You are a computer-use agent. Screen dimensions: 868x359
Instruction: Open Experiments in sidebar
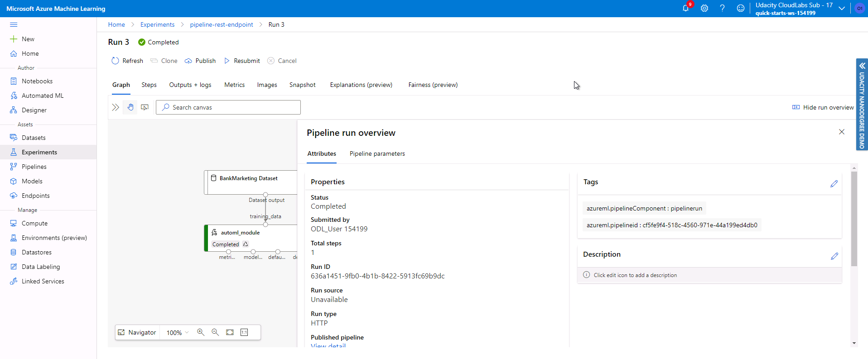48,152
